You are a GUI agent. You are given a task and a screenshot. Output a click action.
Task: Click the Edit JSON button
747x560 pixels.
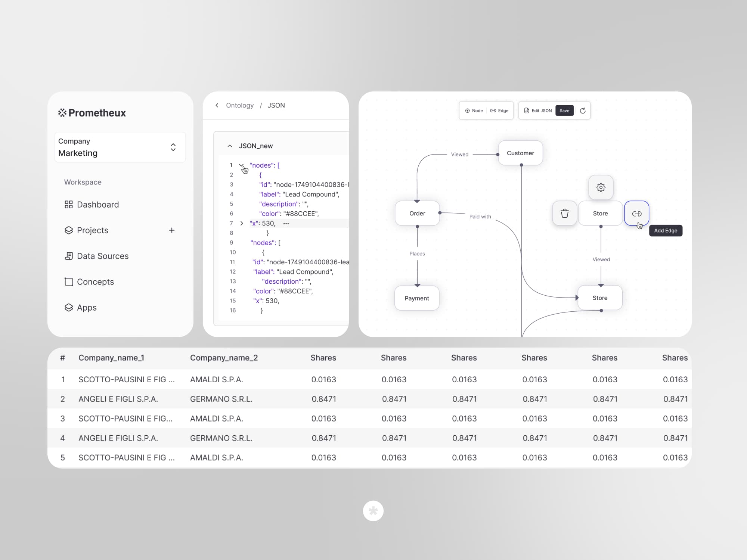538,111
